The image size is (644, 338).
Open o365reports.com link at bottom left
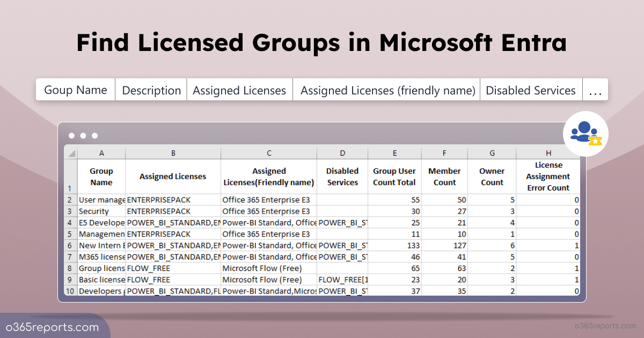pos(53,327)
